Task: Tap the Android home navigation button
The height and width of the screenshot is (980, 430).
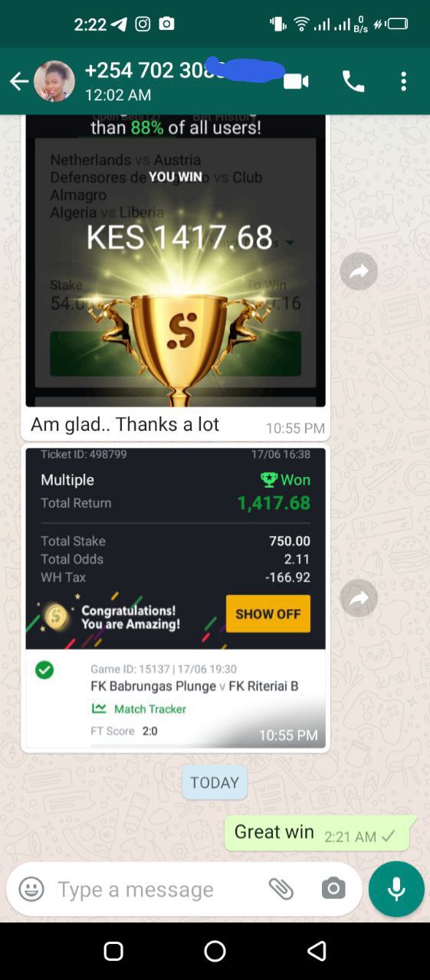Action: (215, 951)
